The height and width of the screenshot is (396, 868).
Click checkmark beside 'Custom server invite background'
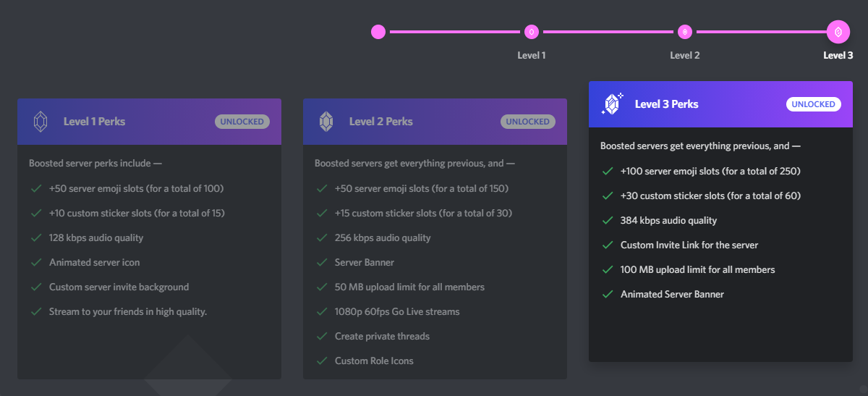[35, 287]
